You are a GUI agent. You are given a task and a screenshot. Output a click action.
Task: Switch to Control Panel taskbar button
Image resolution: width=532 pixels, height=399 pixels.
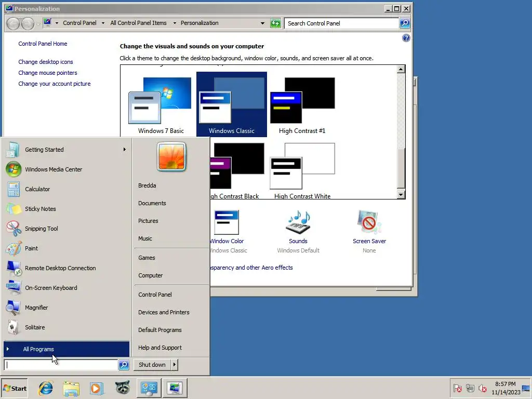pyautogui.click(x=149, y=388)
